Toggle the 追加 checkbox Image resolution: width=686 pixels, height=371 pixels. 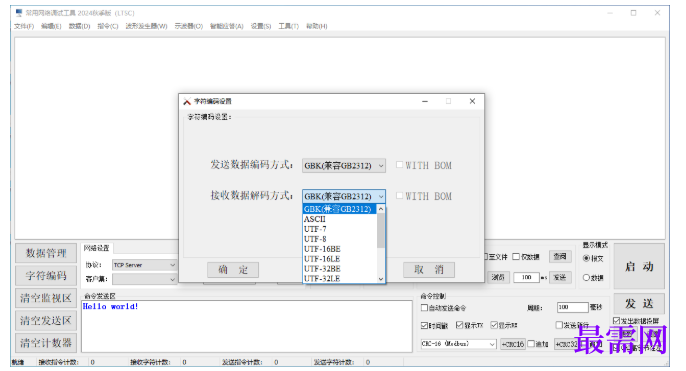tap(538, 344)
